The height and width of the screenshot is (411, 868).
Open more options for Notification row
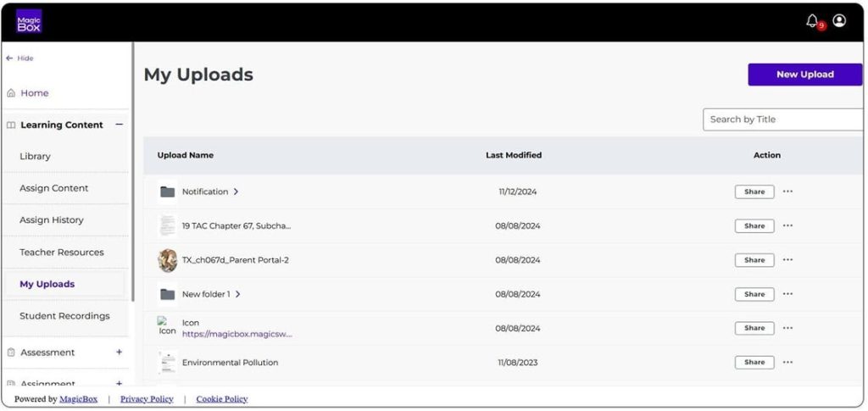click(787, 192)
